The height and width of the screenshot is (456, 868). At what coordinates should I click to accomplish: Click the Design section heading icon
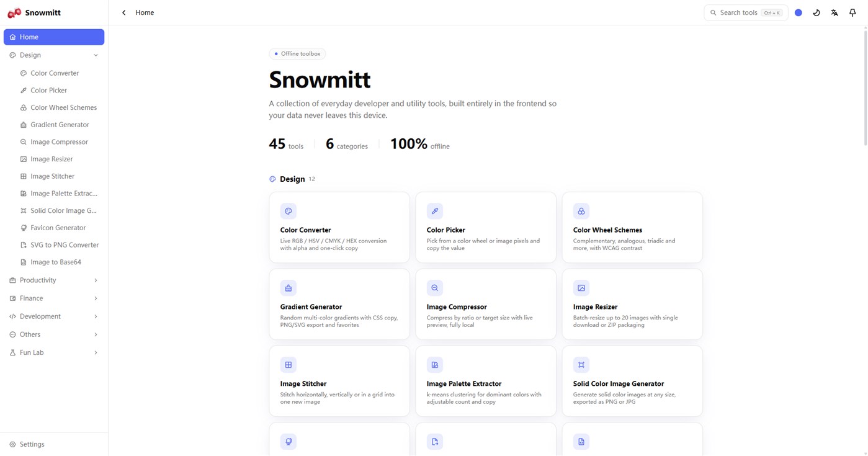pyautogui.click(x=272, y=179)
